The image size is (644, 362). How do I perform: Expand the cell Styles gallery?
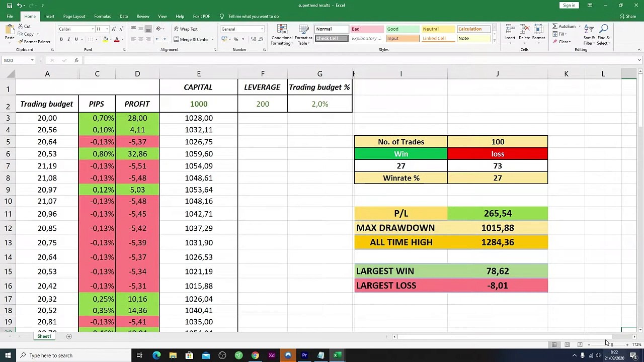pos(494,41)
